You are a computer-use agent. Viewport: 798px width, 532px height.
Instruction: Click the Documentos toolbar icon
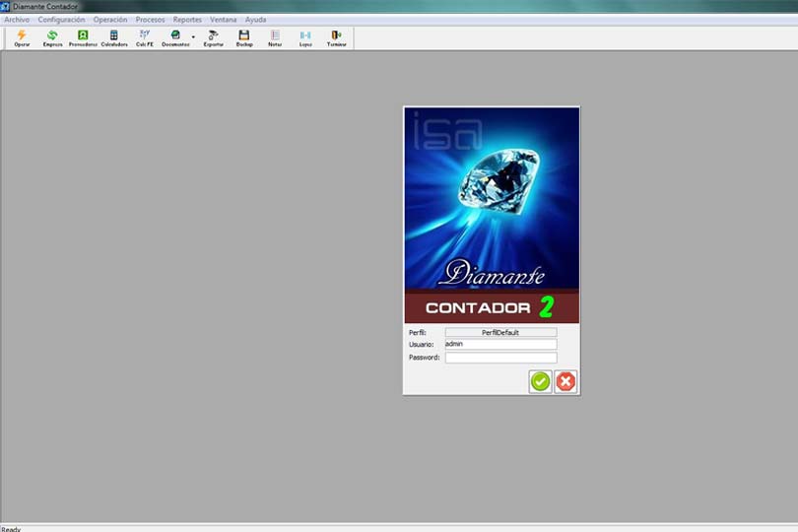(175, 38)
